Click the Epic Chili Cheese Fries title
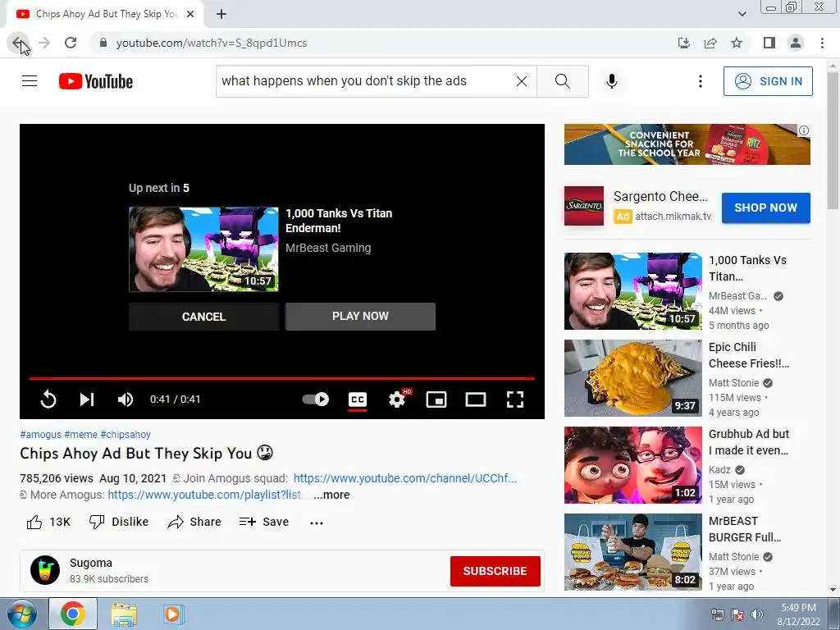Viewport: 840px width, 630px height. click(x=748, y=355)
